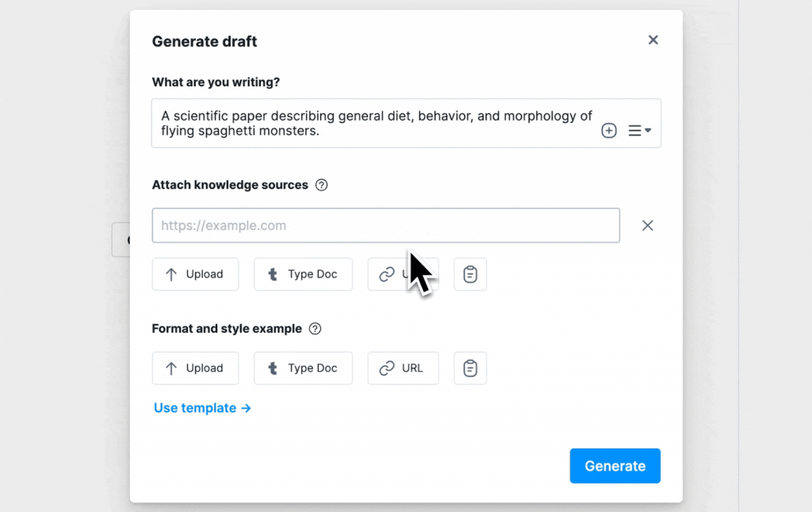Open Use template link
Image resolution: width=812 pixels, height=512 pixels.
tap(202, 407)
